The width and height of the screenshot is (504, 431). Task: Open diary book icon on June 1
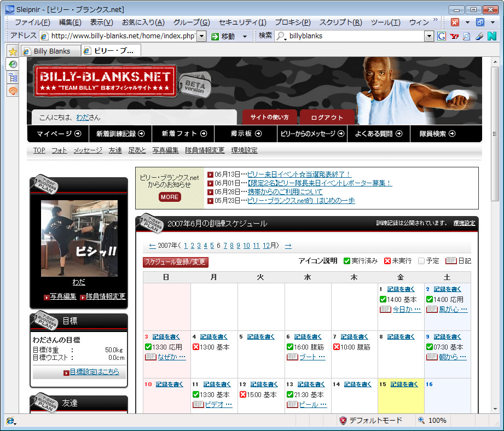coord(385,310)
